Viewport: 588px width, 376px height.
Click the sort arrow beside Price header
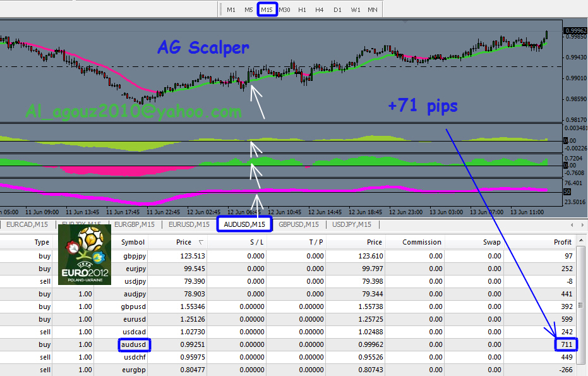click(201, 243)
